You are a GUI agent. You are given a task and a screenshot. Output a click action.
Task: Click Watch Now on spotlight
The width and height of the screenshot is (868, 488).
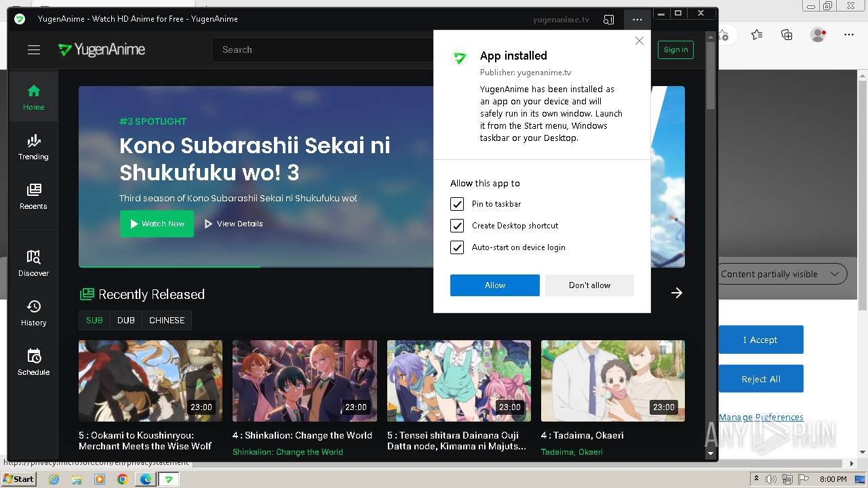coord(157,224)
